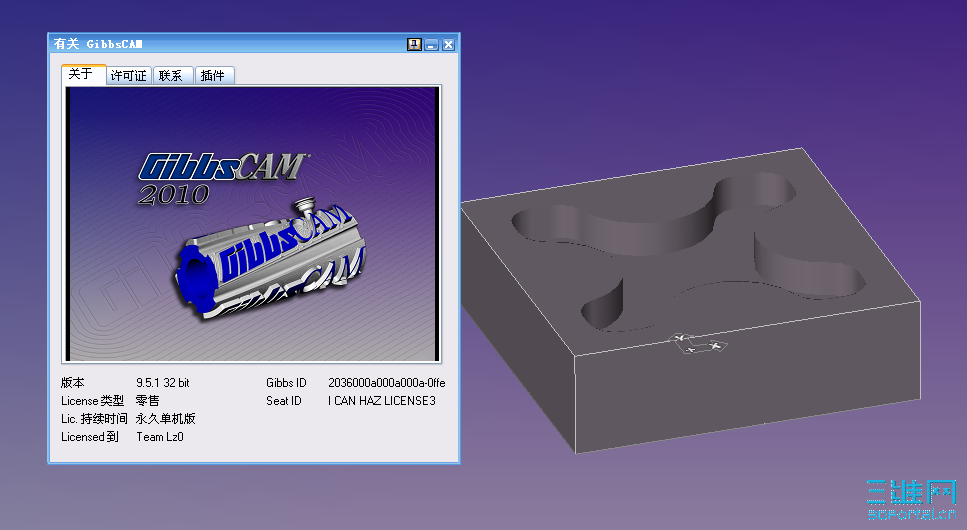Viewport: 967px width, 530px height.
Task: Click the Seat ID value I CAN HAZ LICENSE3
Action: (x=382, y=400)
